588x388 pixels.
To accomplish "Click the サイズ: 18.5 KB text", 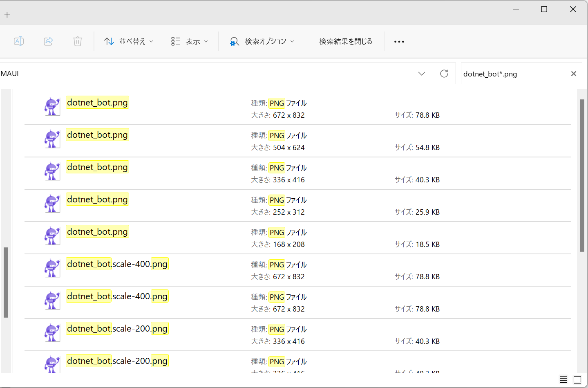I will pos(417,244).
